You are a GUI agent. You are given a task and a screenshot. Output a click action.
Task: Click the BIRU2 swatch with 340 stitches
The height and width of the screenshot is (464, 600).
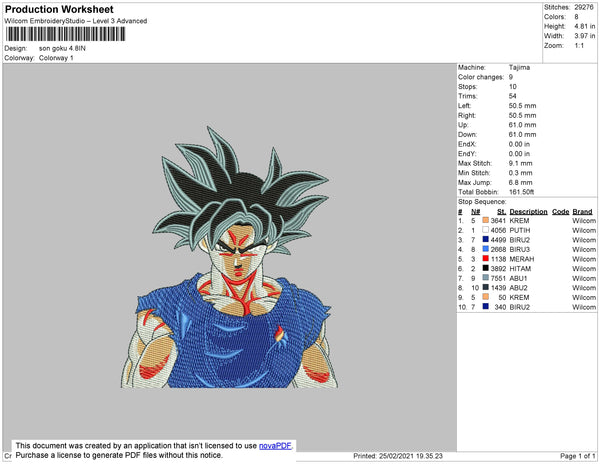point(486,307)
